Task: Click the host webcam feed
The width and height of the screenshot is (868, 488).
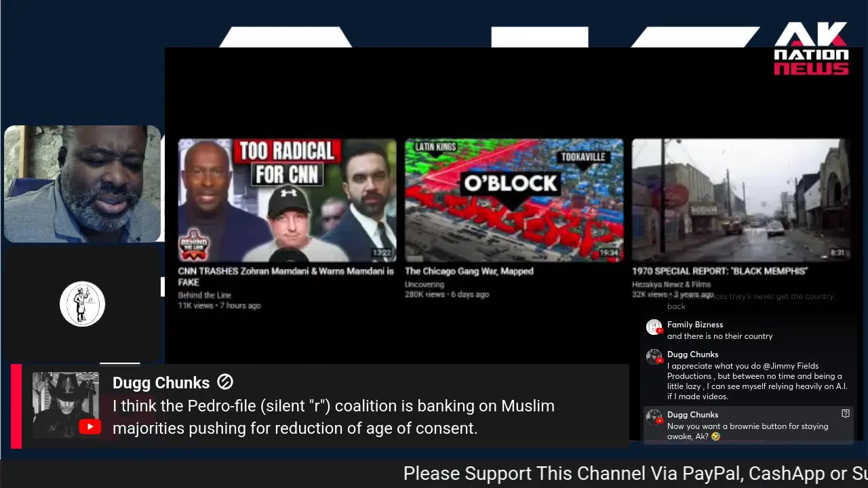Action: pyautogui.click(x=83, y=184)
